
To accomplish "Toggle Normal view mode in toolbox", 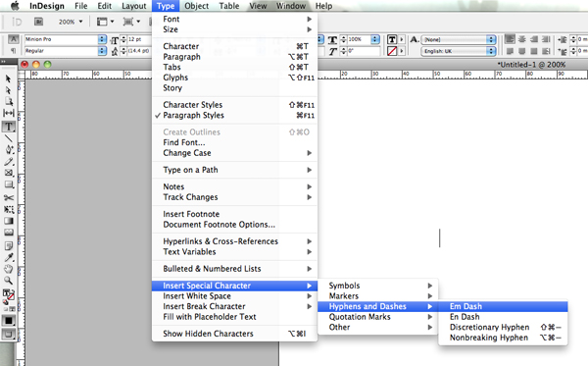I will click(8, 334).
